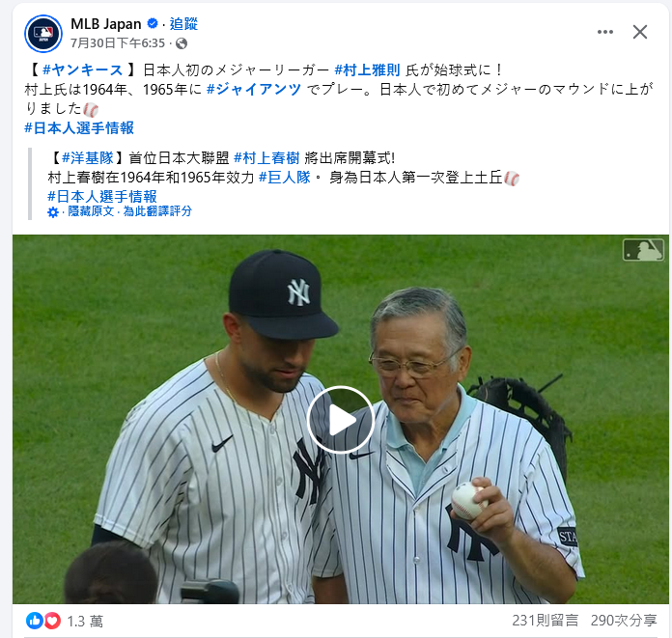672x638 pixels.
Task: View the 290次分享 shares list
Action: pos(624,621)
